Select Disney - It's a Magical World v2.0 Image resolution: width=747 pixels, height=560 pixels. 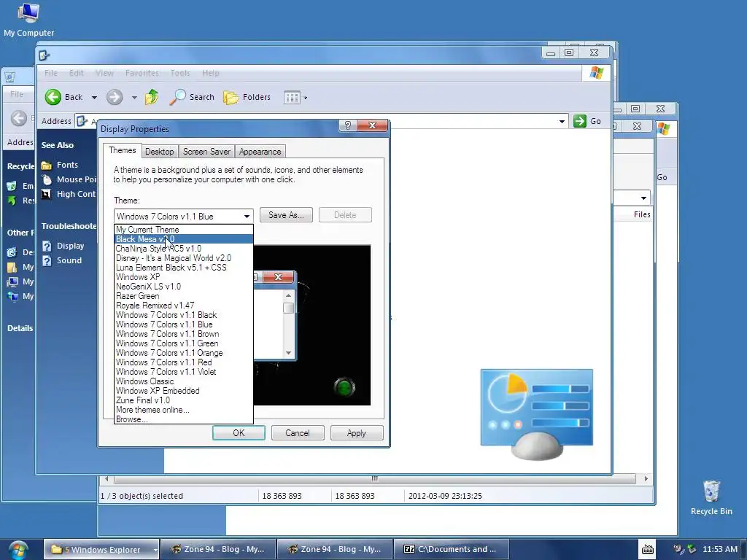(183, 258)
